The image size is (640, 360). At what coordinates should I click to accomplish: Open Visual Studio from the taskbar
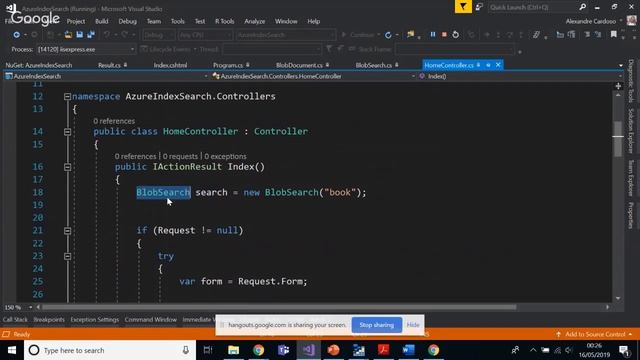pyautogui.click(x=309, y=350)
